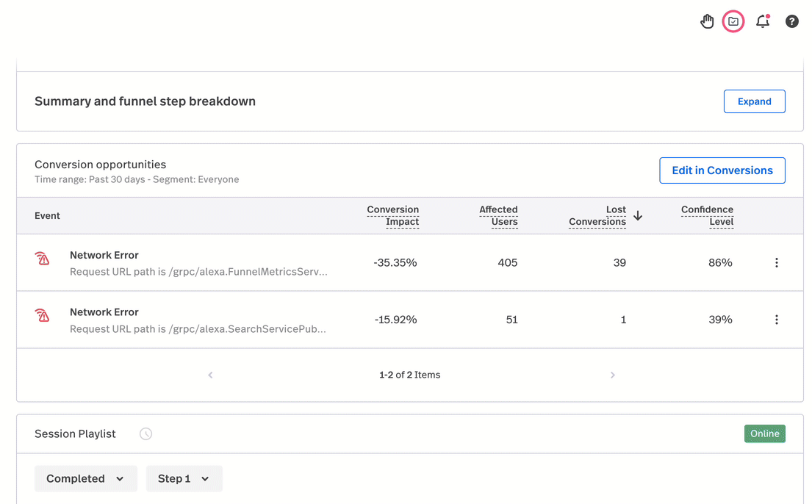Open the notifications bell

point(763,21)
